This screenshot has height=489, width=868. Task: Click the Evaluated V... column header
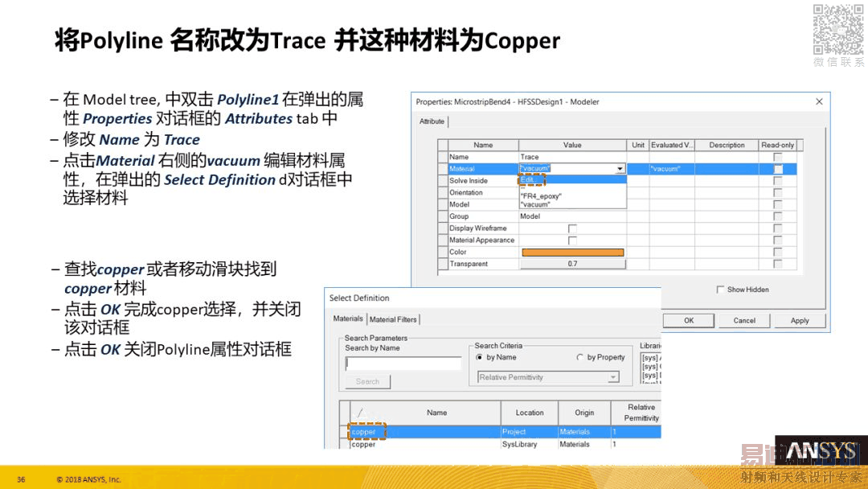click(671, 145)
